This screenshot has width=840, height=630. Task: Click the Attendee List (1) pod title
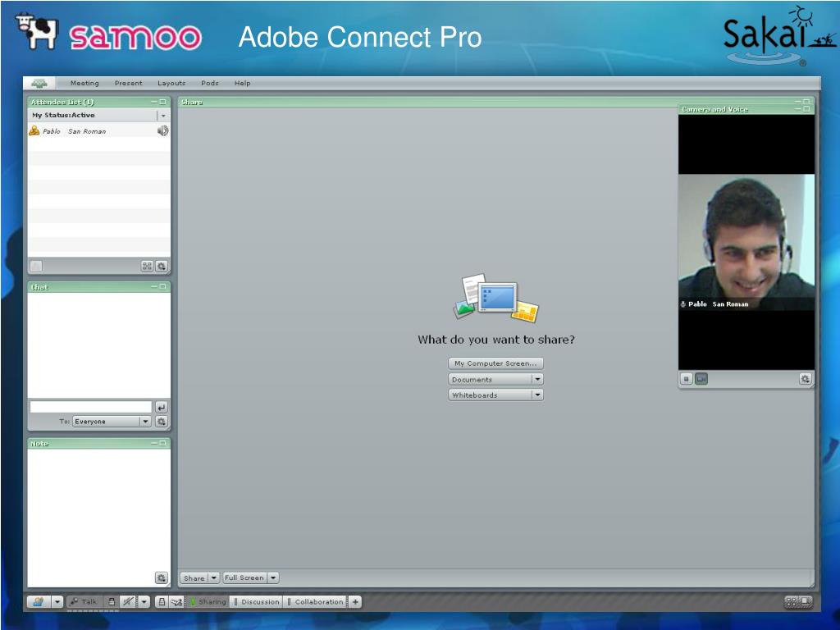click(62, 102)
